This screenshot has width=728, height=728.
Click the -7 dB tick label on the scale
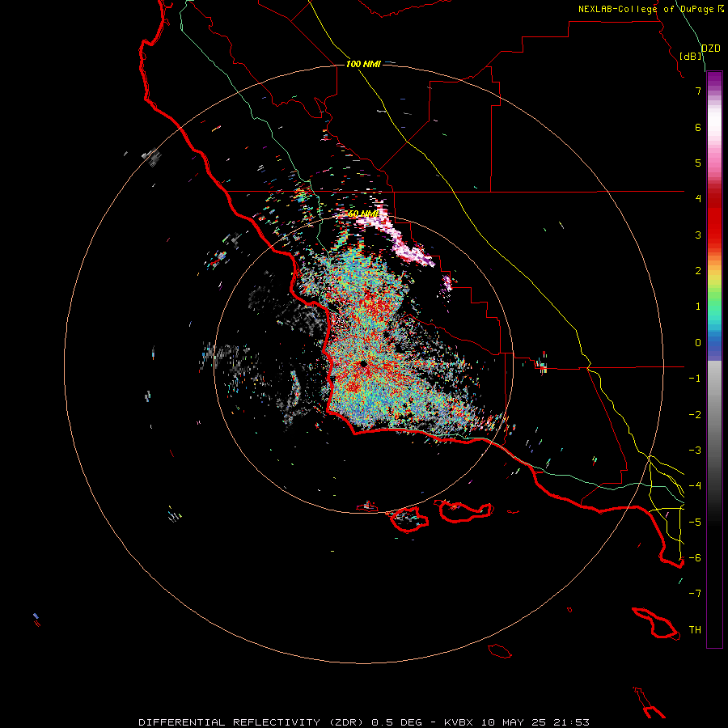(695, 594)
